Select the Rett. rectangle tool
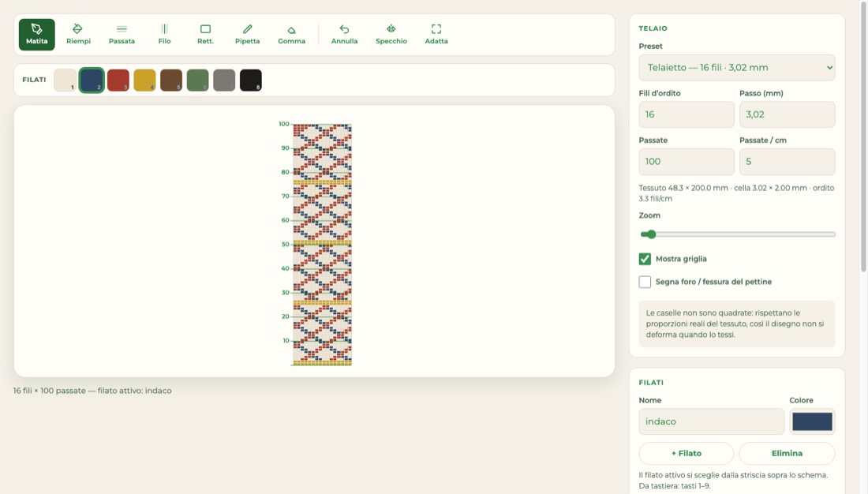This screenshot has width=868, height=494. coord(205,35)
